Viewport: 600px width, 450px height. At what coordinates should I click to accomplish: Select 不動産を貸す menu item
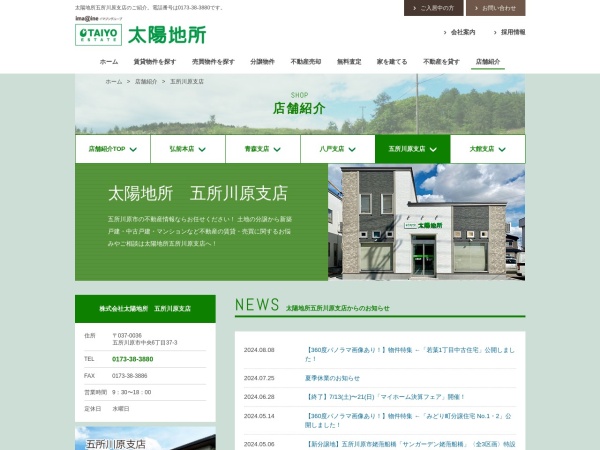(x=441, y=62)
